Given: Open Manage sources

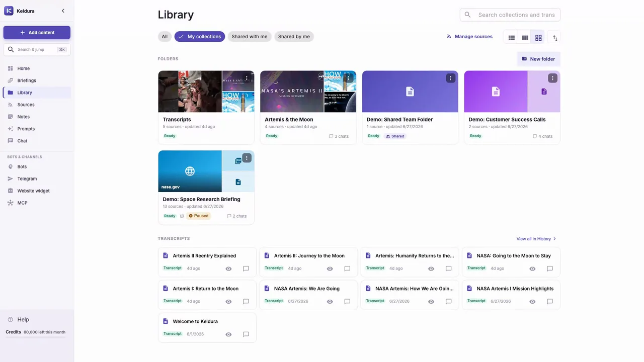Looking at the screenshot, I should 469,37.
